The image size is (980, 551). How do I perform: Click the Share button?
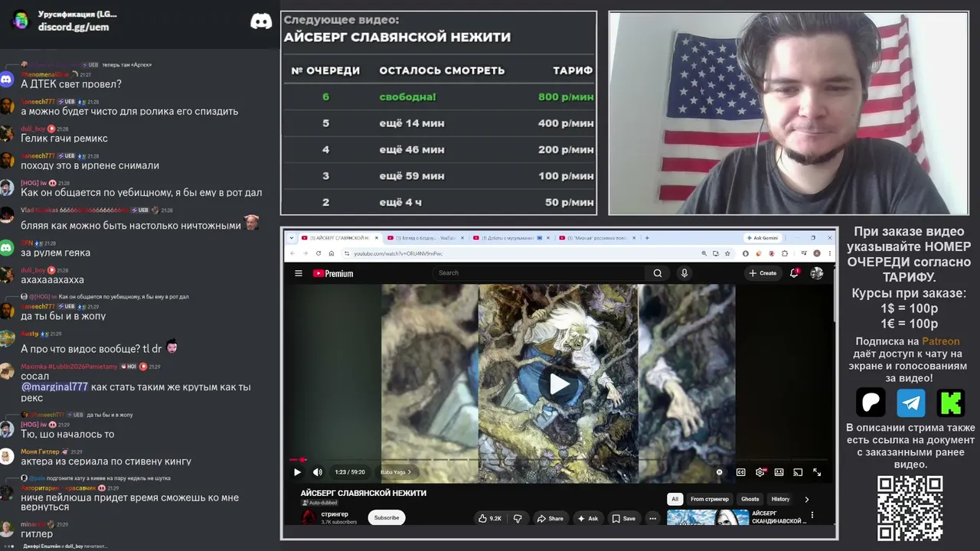pyautogui.click(x=550, y=518)
